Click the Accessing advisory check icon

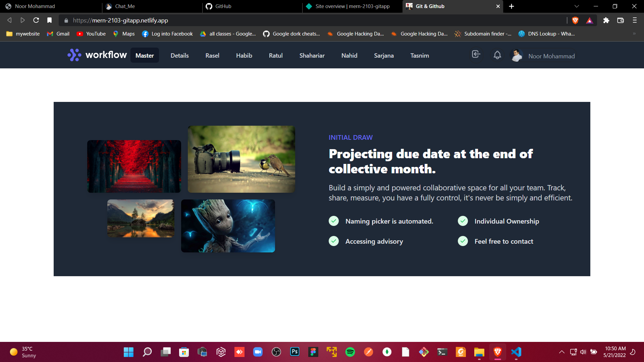click(x=334, y=241)
